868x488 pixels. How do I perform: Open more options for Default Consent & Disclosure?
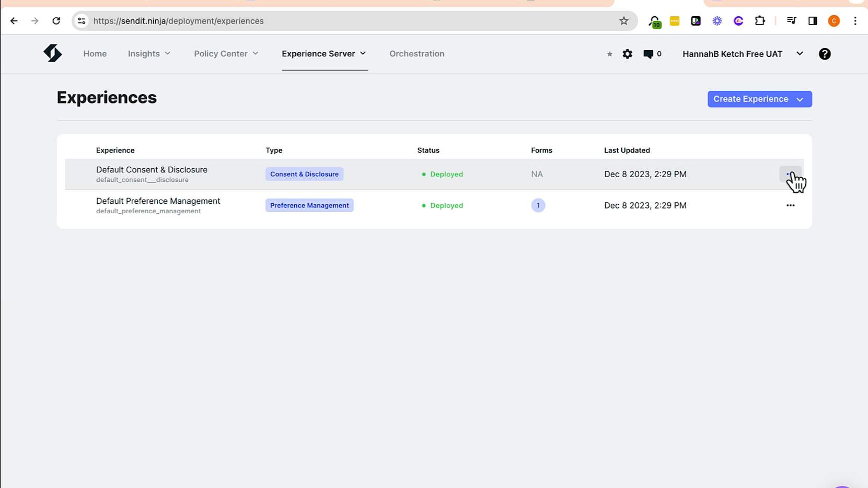(790, 174)
